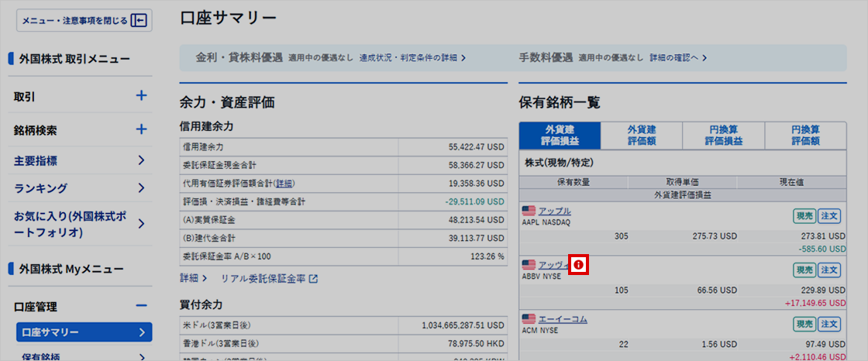Image resolution: width=868 pixels, height=361 pixels.
Task: Click 代用有価証券評価額合計 value 19,358.36 USD
Action: click(x=476, y=184)
